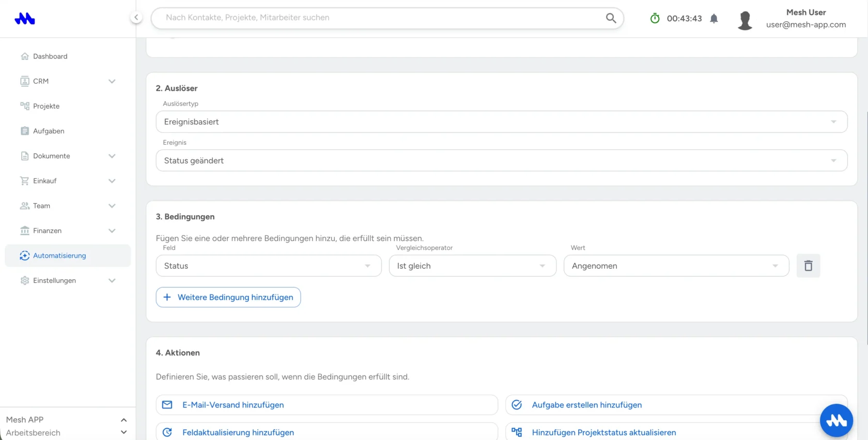Expand the Einkauf submenu chevron
Image resolution: width=868 pixels, height=440 pixels.
pyautogui.click(x=112, y=181)
